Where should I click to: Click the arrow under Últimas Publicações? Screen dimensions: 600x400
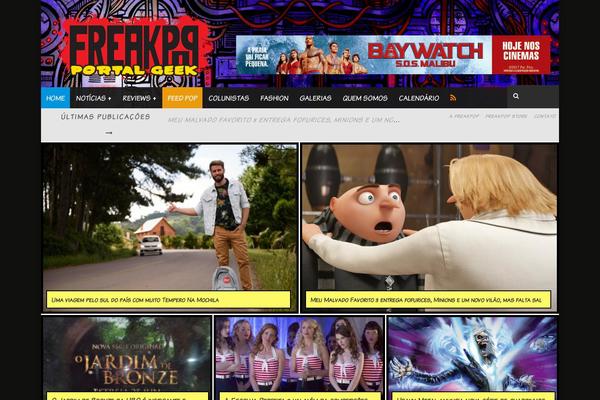click(109, 133)
